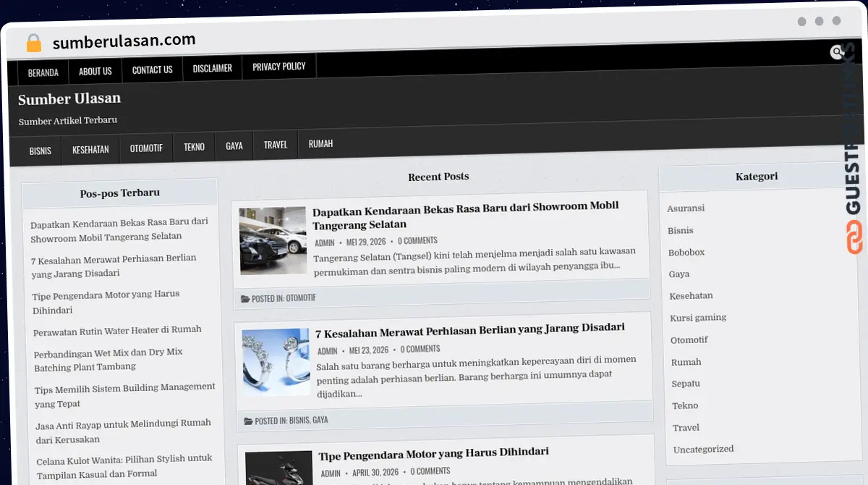Image resolution: width=868 pixels, height=485 pixels.
Task: Click the sumberulasan.com address text
Action: tap(124, 41)
